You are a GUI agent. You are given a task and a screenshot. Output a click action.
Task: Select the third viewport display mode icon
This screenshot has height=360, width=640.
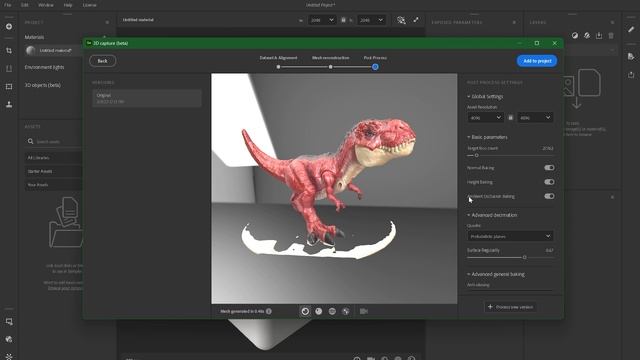(332, 311)
